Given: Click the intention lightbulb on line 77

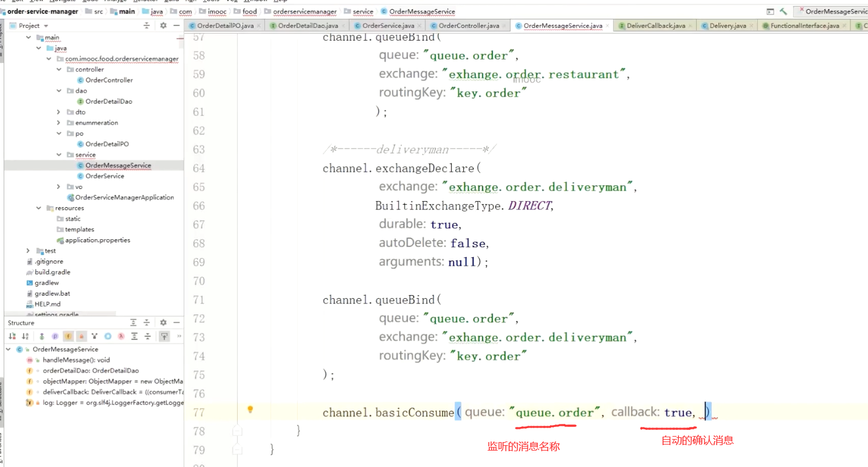Looking at the screenshot, I should pyautogui.click(x=250, y=409).
